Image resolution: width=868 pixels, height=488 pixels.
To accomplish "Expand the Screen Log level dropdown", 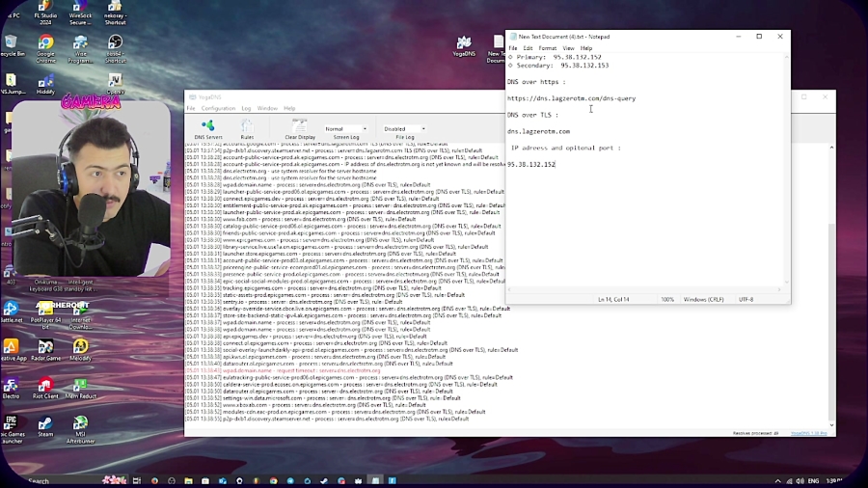I will (x=346, y=128).
